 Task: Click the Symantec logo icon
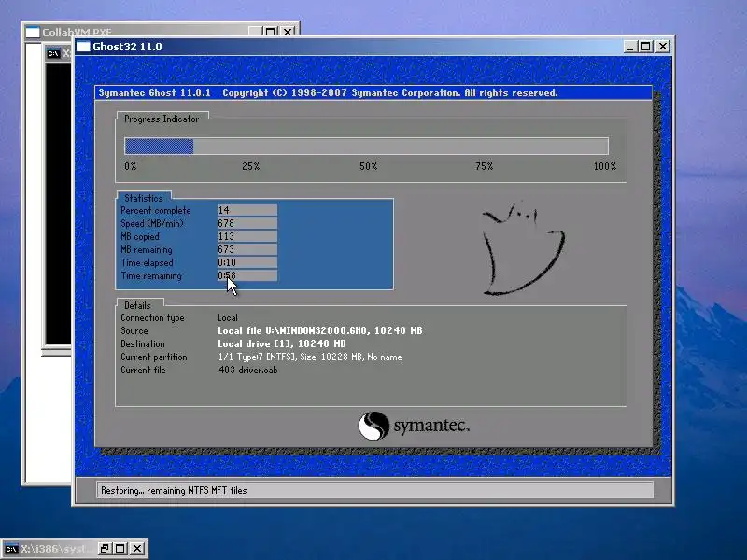373,426
